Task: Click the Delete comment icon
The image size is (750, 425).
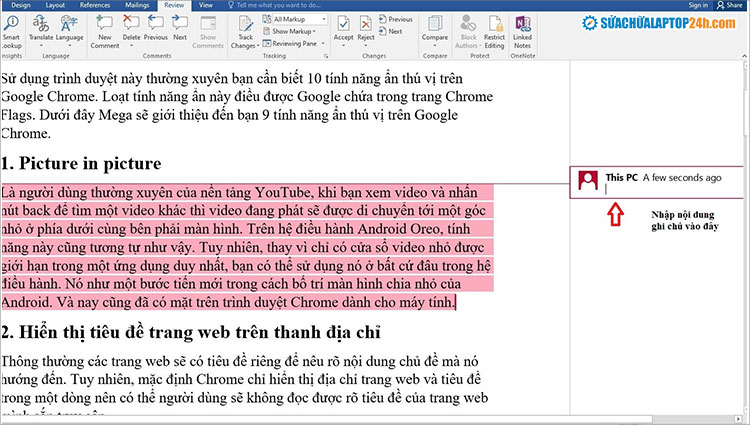Action: coord(131,23)
